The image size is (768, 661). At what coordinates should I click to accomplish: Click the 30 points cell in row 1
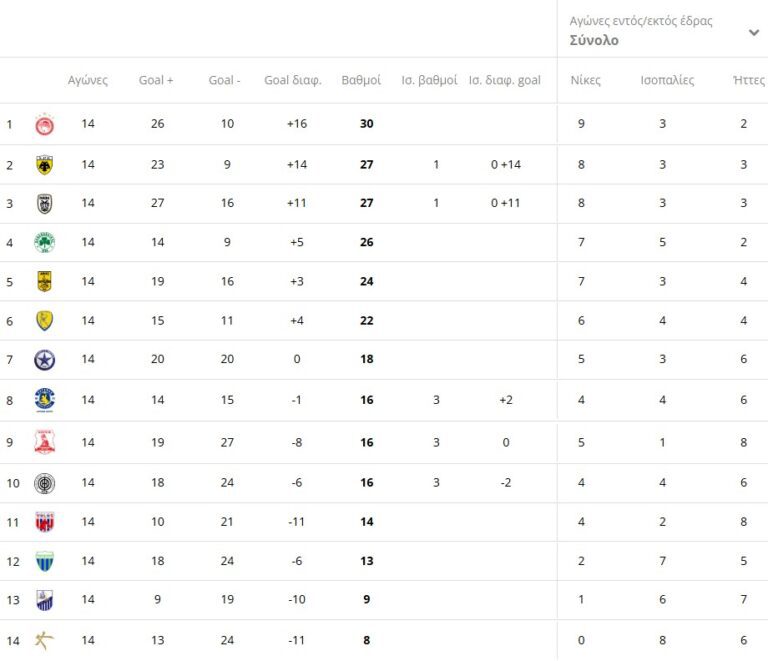pos(366,124)
